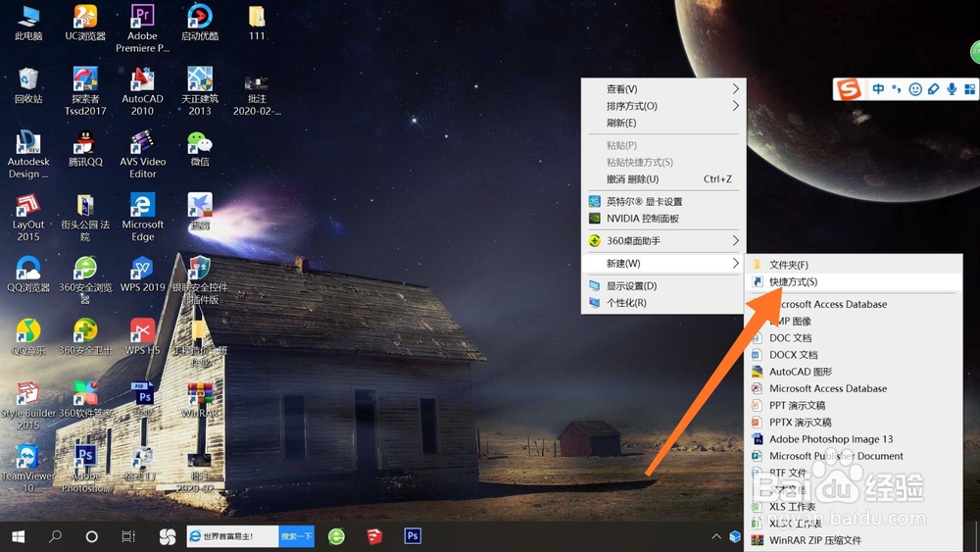This screenshot has width=980, height=552.
Task: Click the Microsoft Edge desktop shortcut
Action: pyautogui.click(x=142, y=218)
